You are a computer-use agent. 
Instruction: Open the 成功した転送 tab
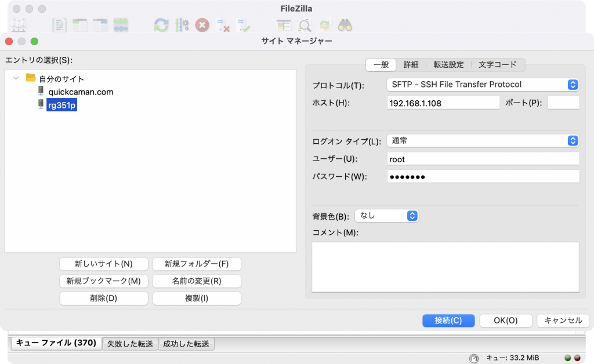click(186, 344)
